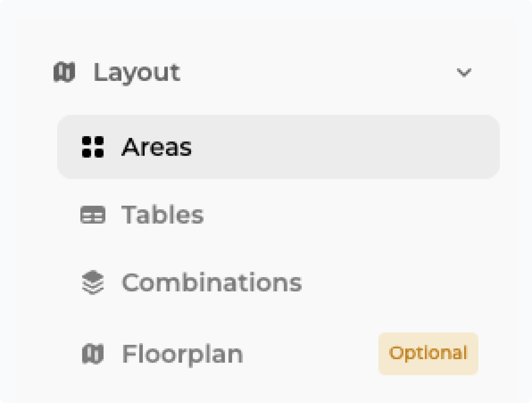Open the Floorplan menu item
Viewport: 532px width, 403px height.
pyautogui.click(x=182, y=354)
